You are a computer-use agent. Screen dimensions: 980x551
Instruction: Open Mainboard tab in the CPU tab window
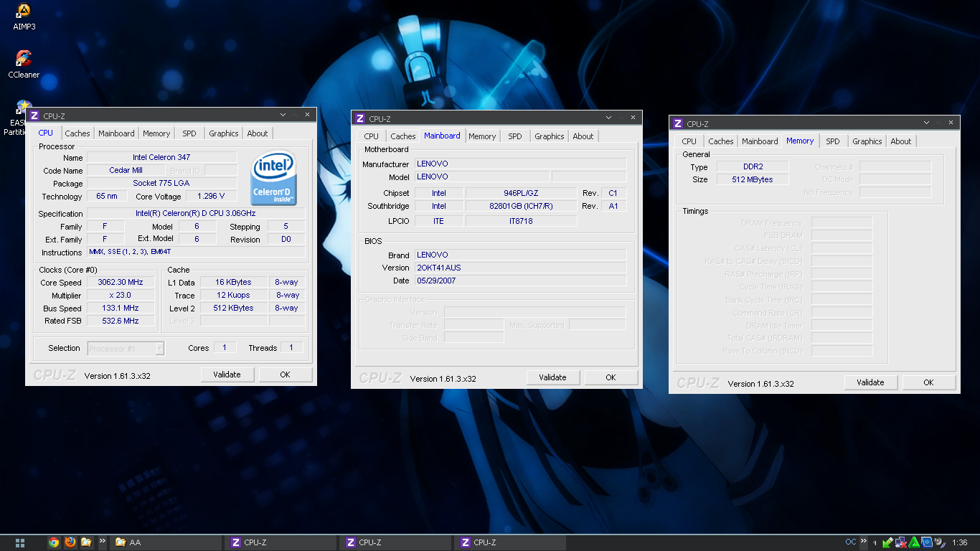[116, 133]
